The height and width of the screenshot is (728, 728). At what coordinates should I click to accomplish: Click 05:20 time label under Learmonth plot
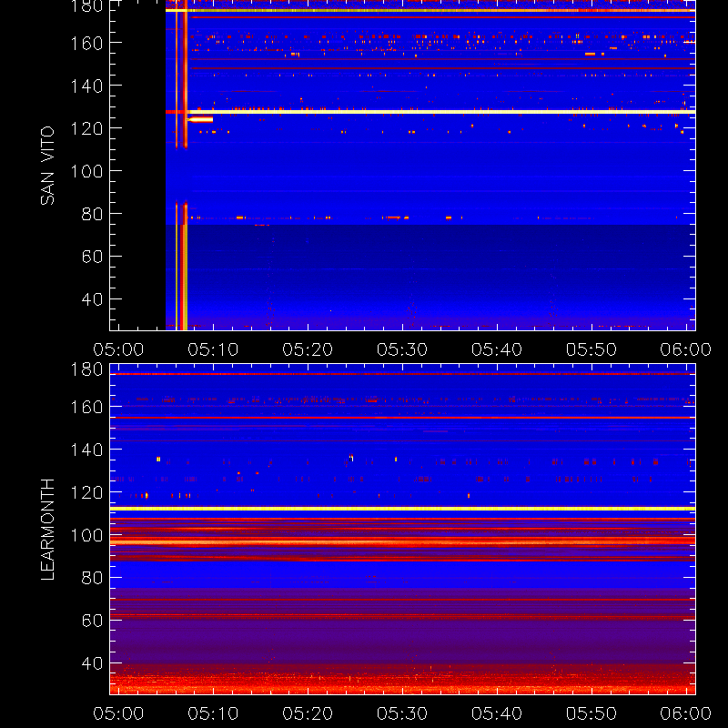[x=308, y=713]
